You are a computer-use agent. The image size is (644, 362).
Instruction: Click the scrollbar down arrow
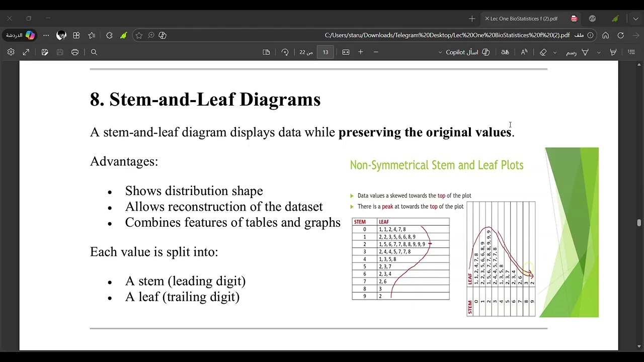(639, 346)
